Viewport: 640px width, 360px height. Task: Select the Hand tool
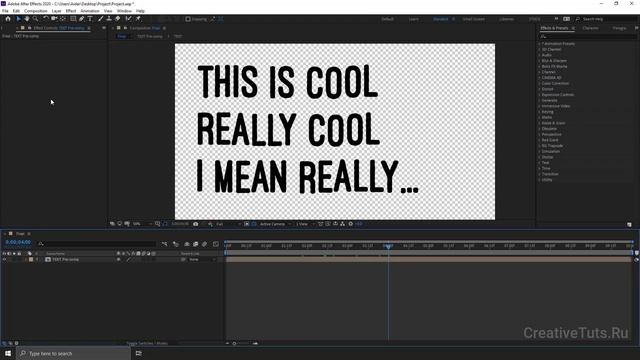point(27,19)
